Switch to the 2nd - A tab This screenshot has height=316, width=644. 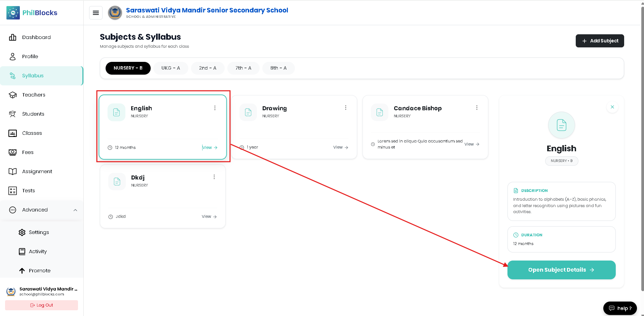coord(207,68)
